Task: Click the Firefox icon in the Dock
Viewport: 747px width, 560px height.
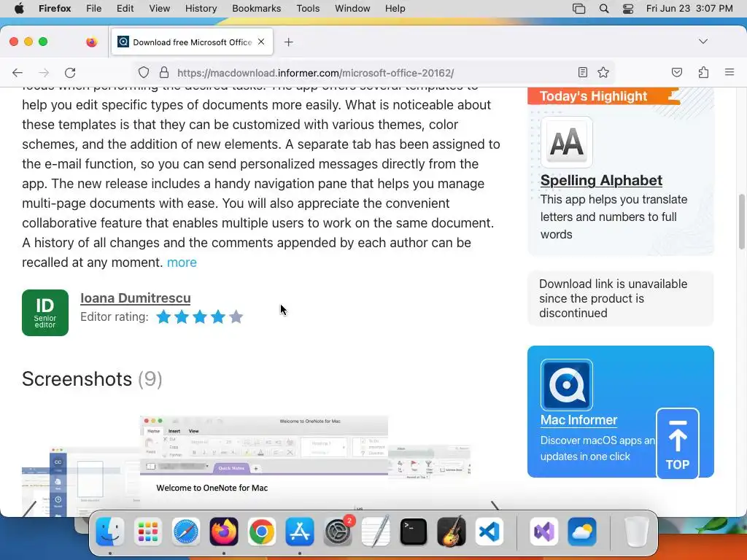Action: [224, 532]
